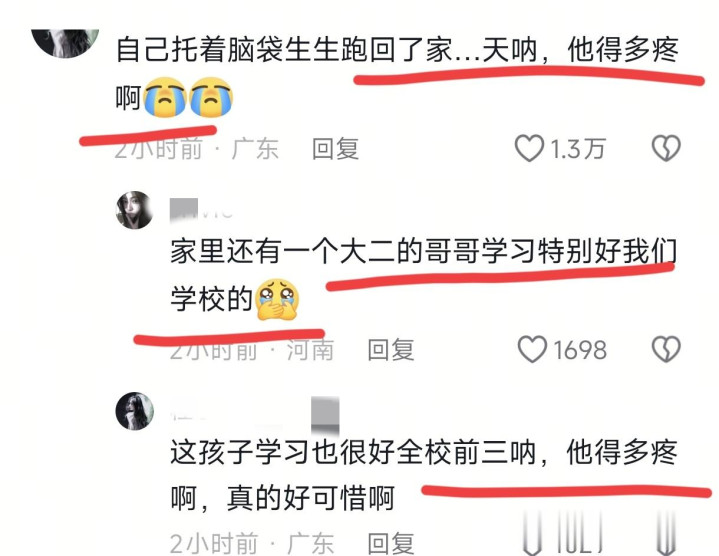This screenshot has height=556, width=719.
Task: Tap the 1698 like count
Action: point(580,350)
